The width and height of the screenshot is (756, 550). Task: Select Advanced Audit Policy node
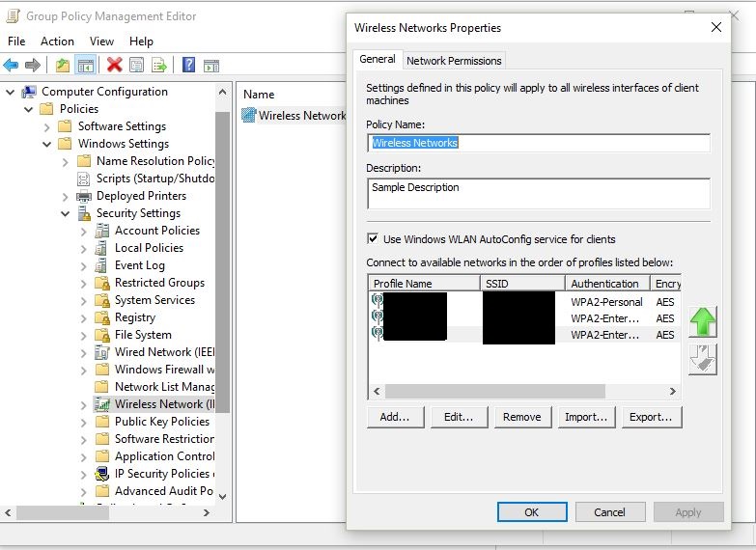(163, 491)
